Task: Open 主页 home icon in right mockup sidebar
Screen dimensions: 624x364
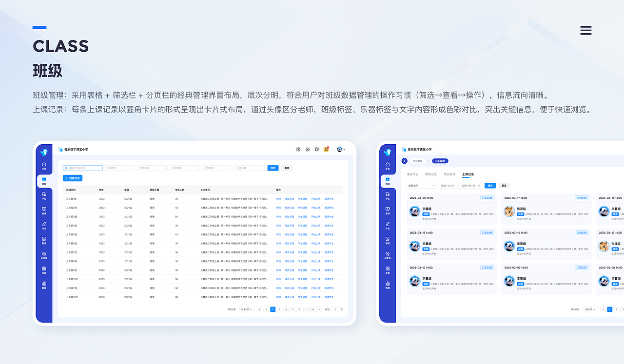Action: coord(388,166)
